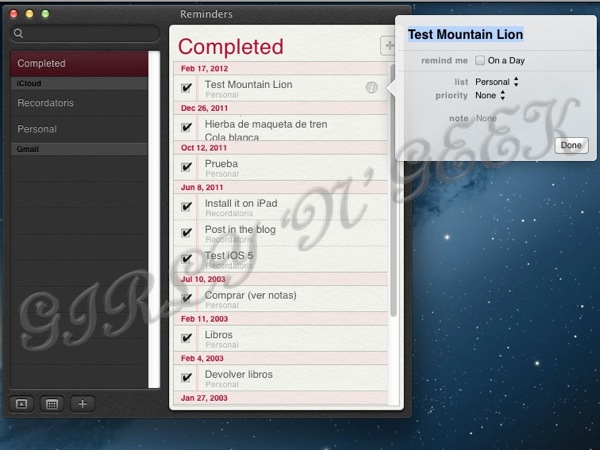Click the reminders list vertical scrollbar
The height and width of the screenshot is (450, 600).
[x=393, y=191]
